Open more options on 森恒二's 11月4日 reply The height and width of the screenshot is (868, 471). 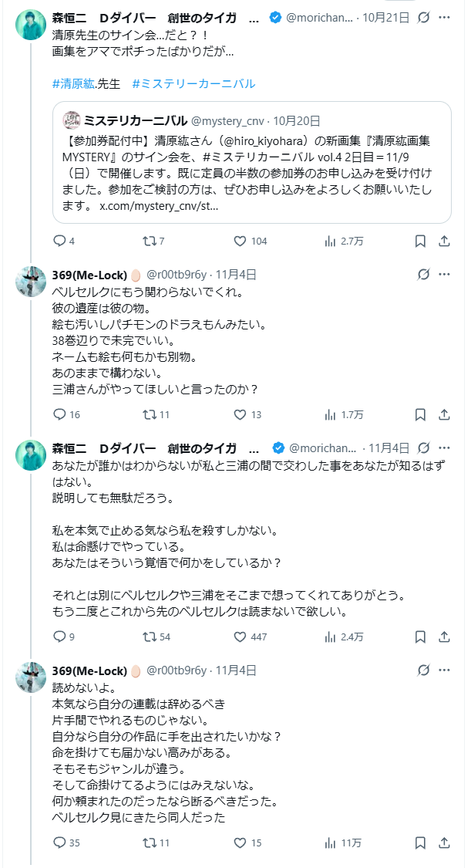(444, 448)
